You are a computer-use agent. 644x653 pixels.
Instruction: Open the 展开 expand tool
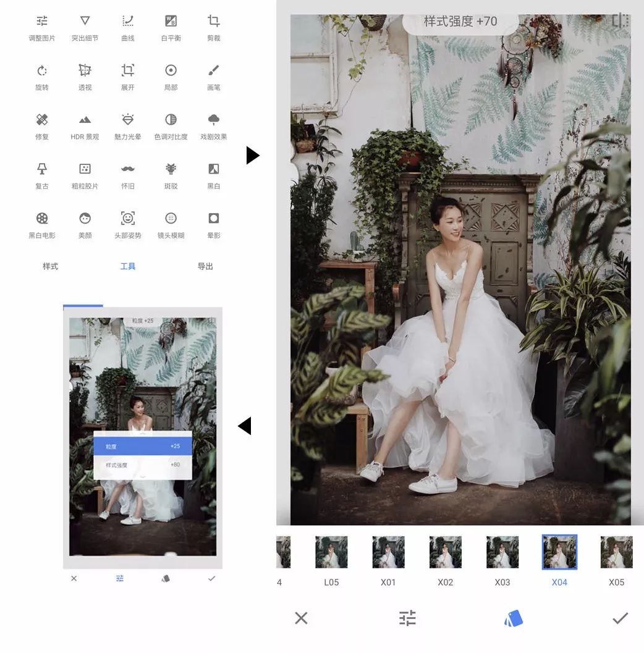128,77
